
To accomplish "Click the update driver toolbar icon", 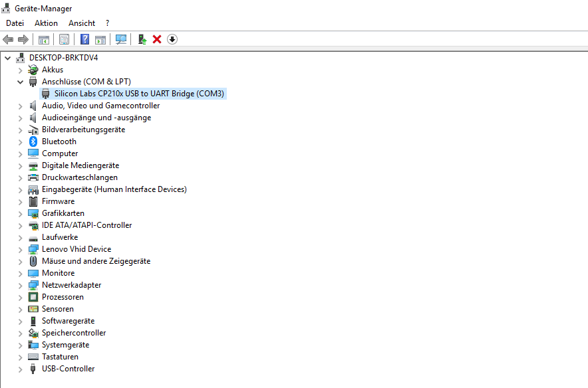I will coord(142,39).
